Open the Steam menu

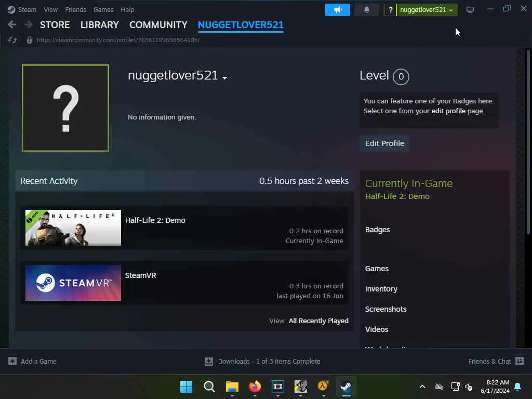(x=27, y=9)
